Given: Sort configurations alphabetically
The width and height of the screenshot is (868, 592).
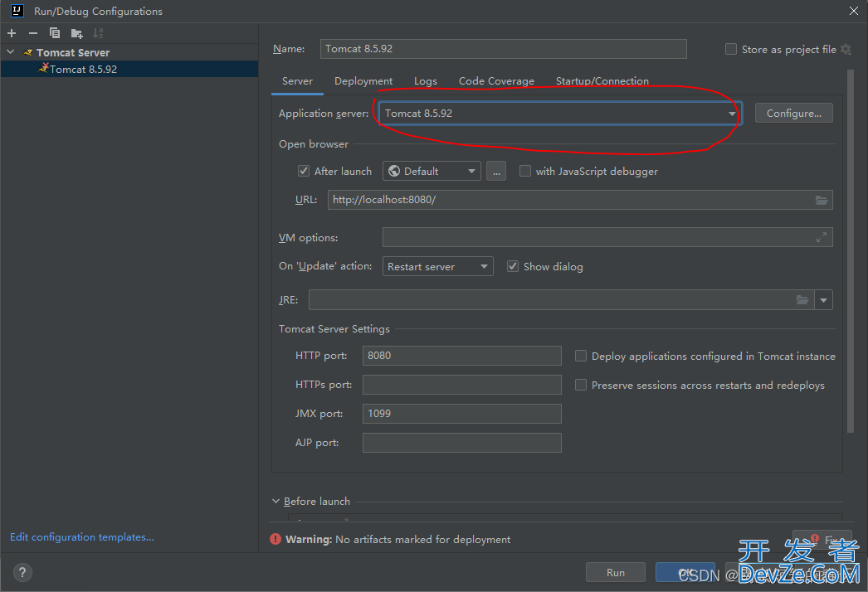Looking at the screenshot, I should point(98,33).
